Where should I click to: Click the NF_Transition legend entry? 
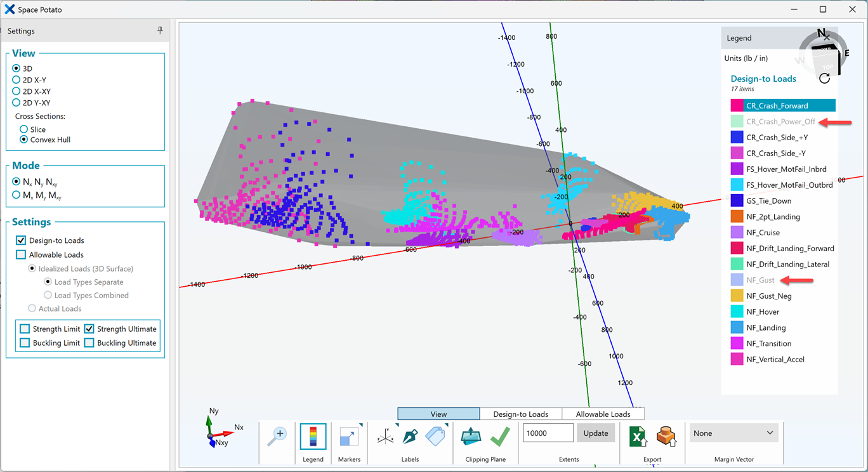pyautogui.click(x=768, y=344)
